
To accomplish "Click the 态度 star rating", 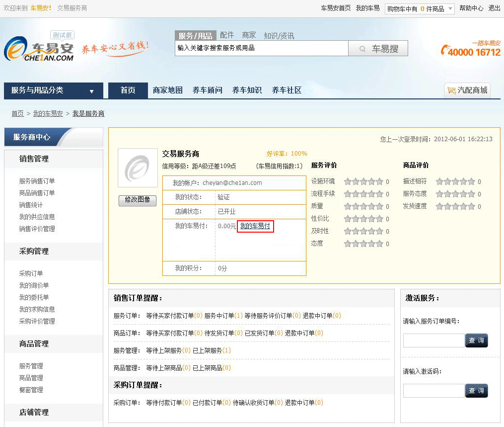I will tap(363, 244).
